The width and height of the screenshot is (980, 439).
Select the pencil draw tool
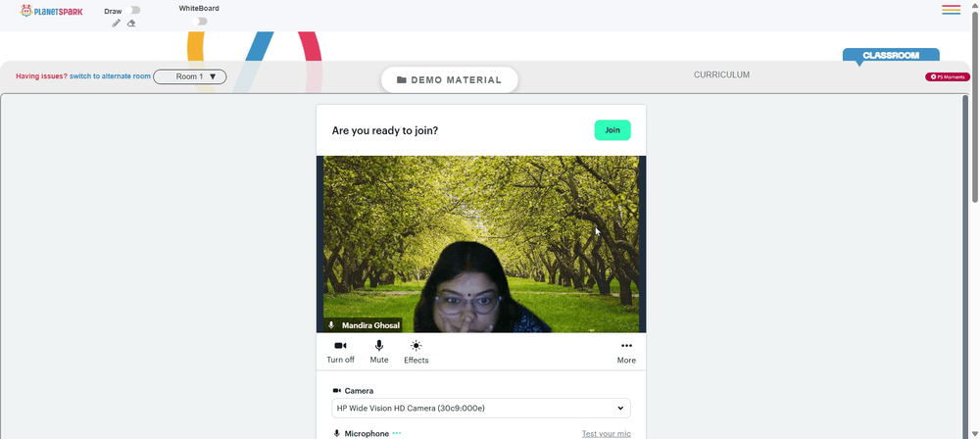117,24
